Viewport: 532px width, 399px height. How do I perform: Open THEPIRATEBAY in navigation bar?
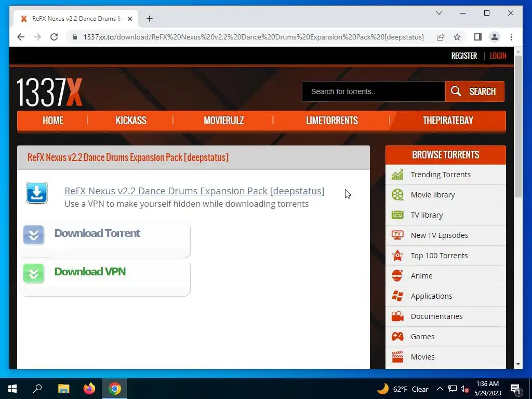tap(448, 121)
